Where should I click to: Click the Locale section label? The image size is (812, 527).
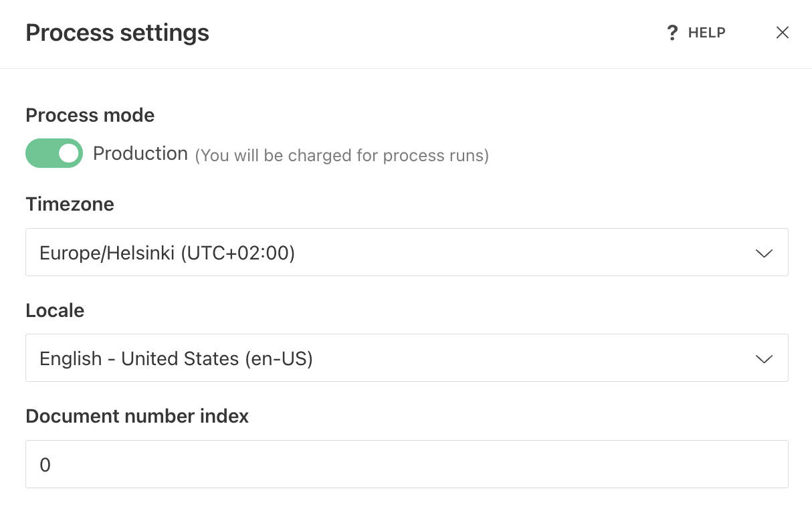(x=55, y=310)
